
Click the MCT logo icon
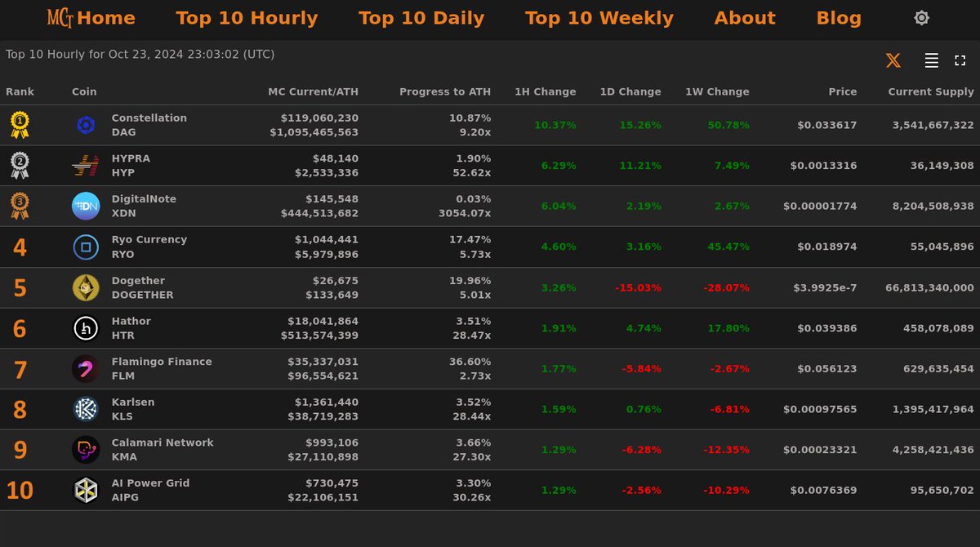(x=60, y=18)
